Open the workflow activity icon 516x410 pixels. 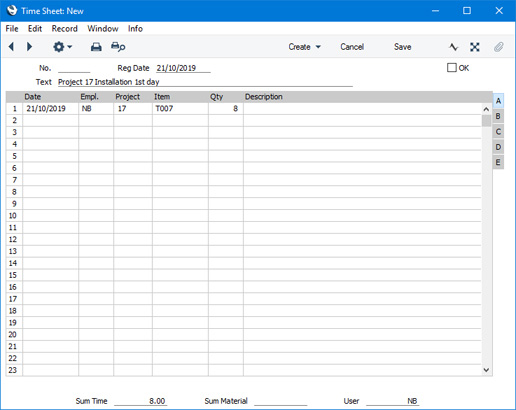click(453, 47)
